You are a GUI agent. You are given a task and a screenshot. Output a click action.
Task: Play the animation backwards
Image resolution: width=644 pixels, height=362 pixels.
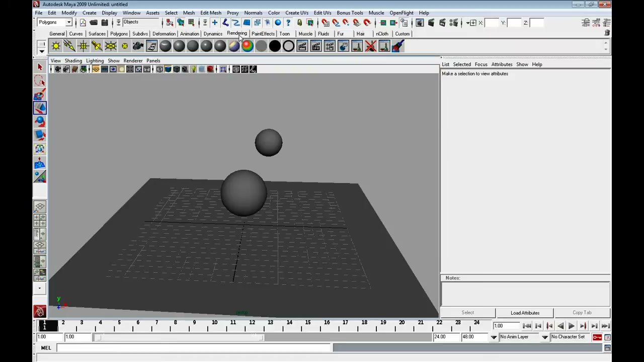tap(560, 326)
